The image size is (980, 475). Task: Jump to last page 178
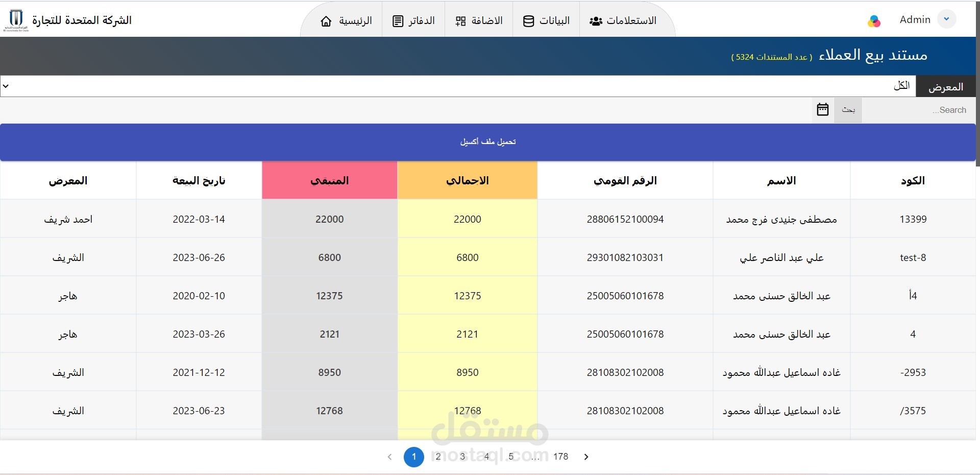(560, 457)
